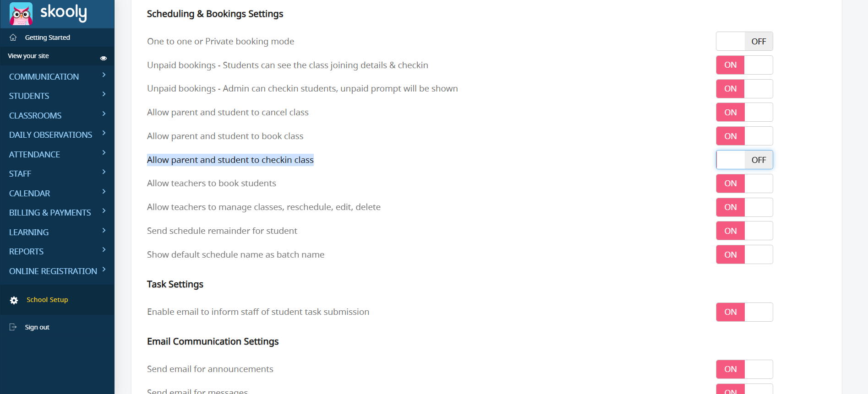The width and height of the screenshot is (868, 394).
Task: Expand the Students sidebar chevron
Action: (x=104, y=94)
